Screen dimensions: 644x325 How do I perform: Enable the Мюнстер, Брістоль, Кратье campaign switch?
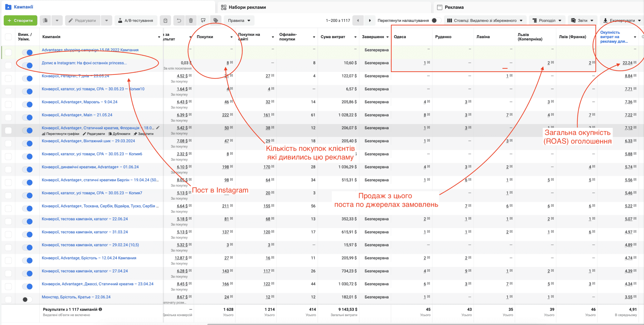tap(27, 299)
